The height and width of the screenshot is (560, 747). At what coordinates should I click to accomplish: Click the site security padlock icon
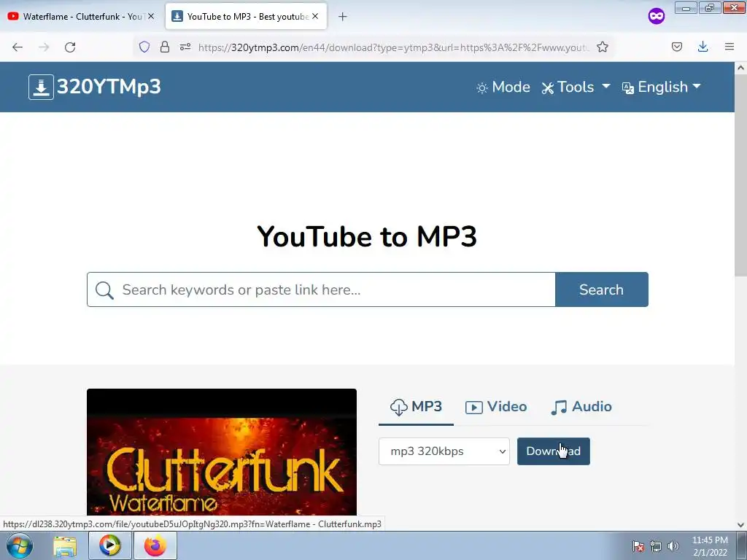pyautogui.click(x=165, y=47)
